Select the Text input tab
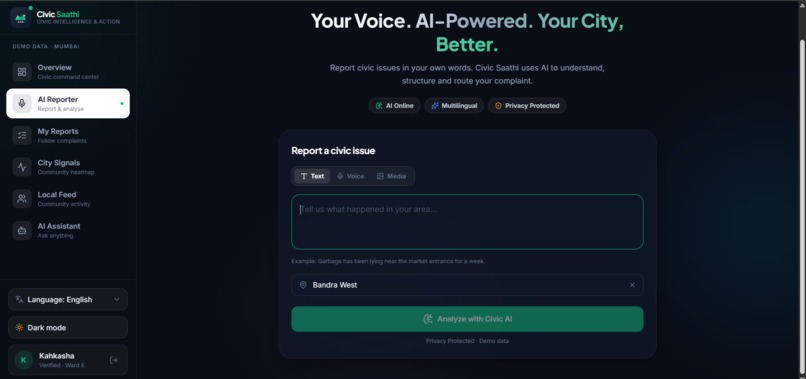 312,176
